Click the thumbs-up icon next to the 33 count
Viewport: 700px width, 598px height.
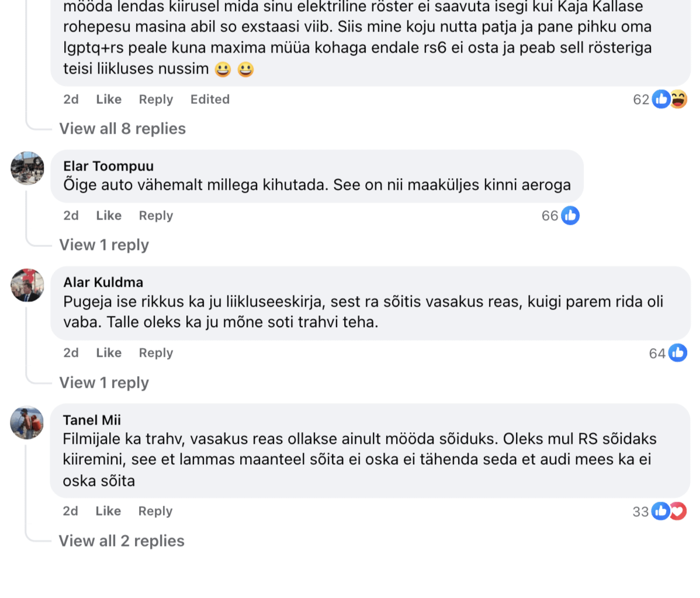(x=660, y=511)
